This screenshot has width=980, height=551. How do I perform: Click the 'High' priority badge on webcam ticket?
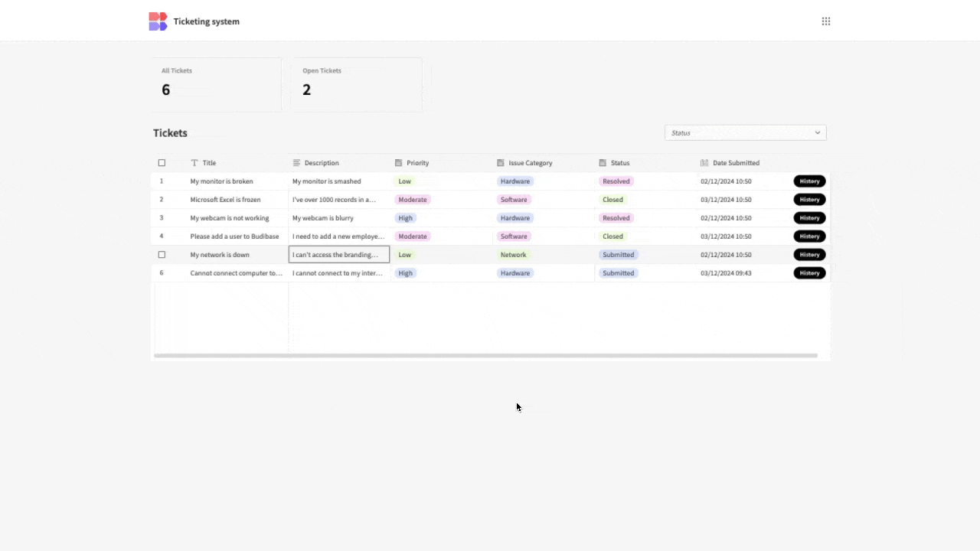(405, 217)
